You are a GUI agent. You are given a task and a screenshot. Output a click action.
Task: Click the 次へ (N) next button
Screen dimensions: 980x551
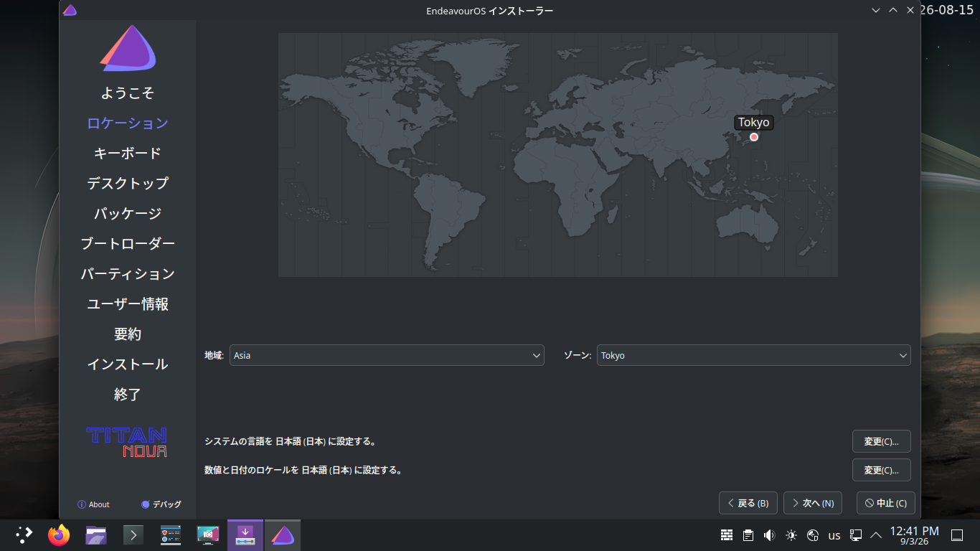coord(813,503)
